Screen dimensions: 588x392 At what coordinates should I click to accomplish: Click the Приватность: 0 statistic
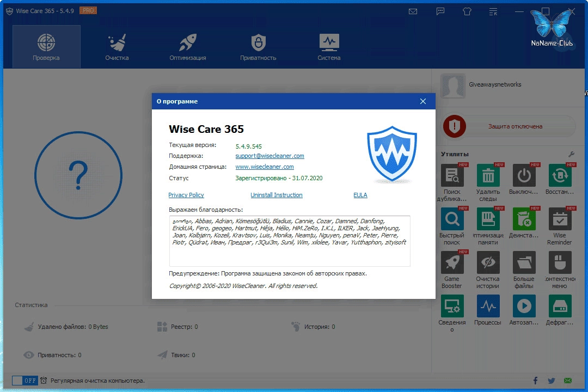[x=52, y=355]
